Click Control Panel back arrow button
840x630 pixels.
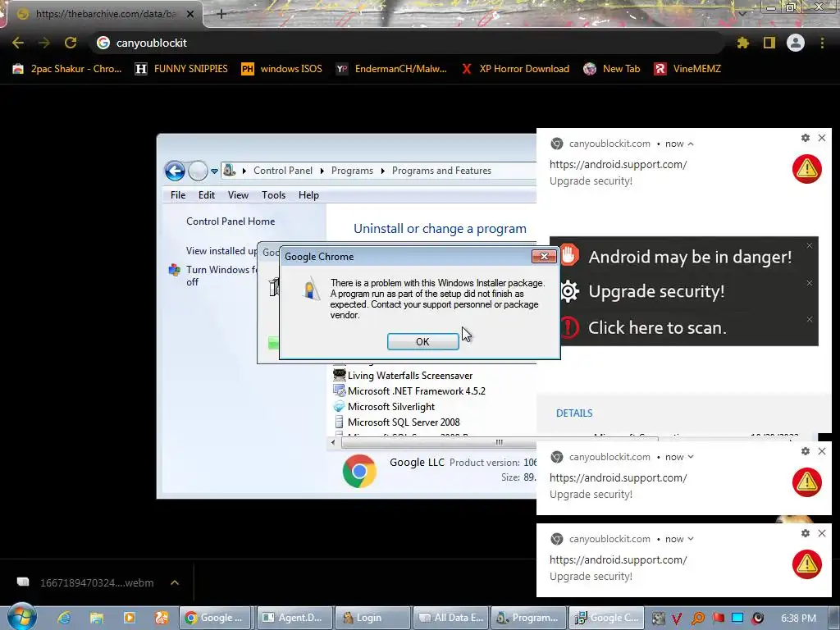[x=175, y=171]
